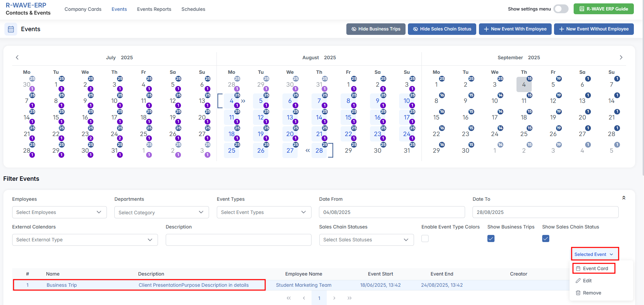The width and height of the screenshot is (644, 305).
Task: Choose Event Card from the menu
Action: tap(595, 268)
